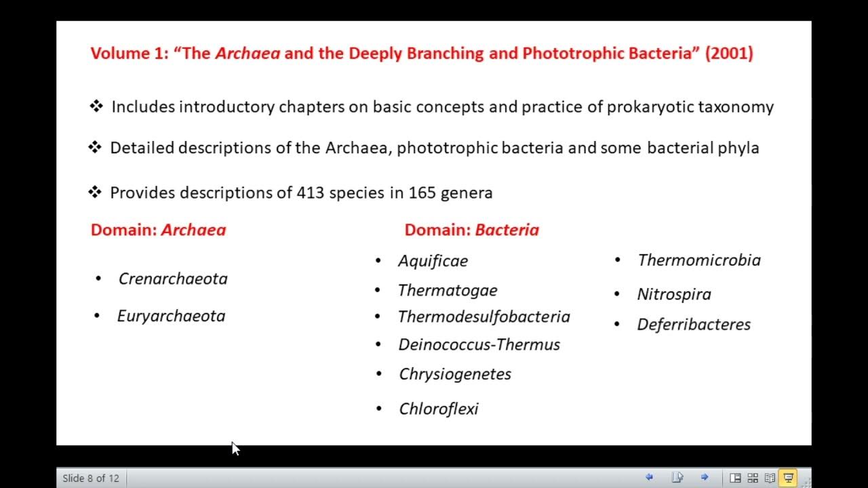The width and height of the screenshot is (868, 488).
Task: Select the Slide Show view button
Action: point(788,478)
